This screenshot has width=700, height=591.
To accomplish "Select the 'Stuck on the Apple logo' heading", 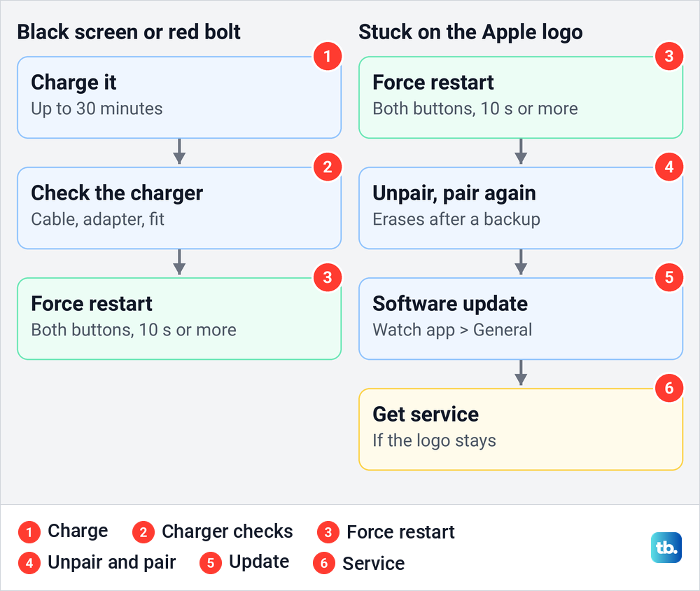I will (470, 32).
